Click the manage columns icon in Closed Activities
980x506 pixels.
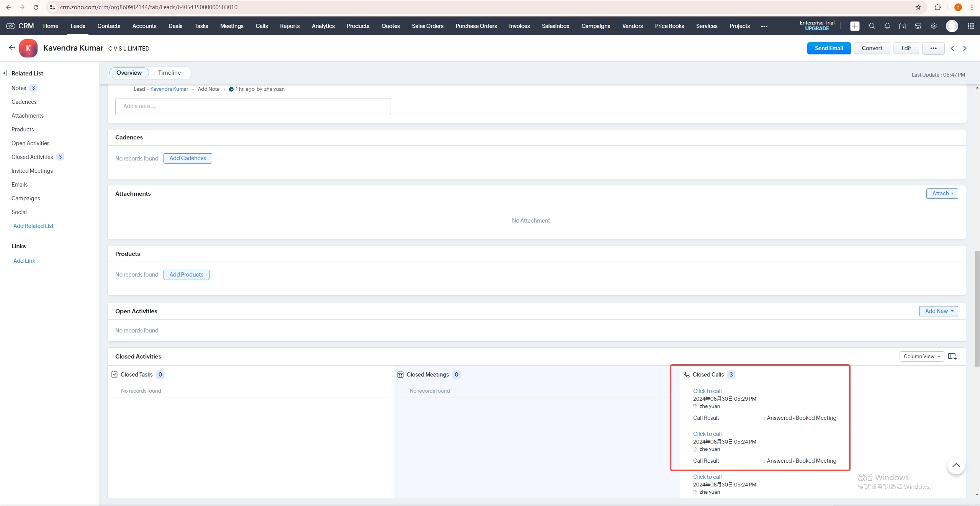coord(952,356)
